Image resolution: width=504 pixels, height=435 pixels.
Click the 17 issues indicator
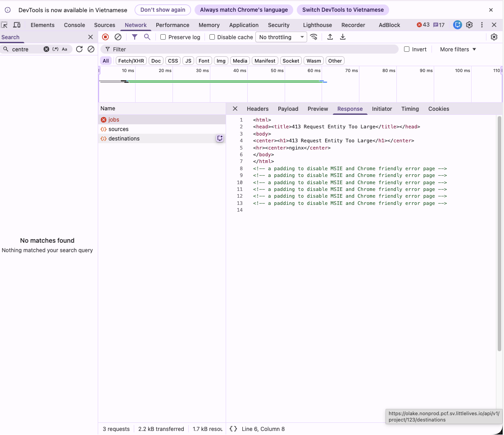point(439,25)
